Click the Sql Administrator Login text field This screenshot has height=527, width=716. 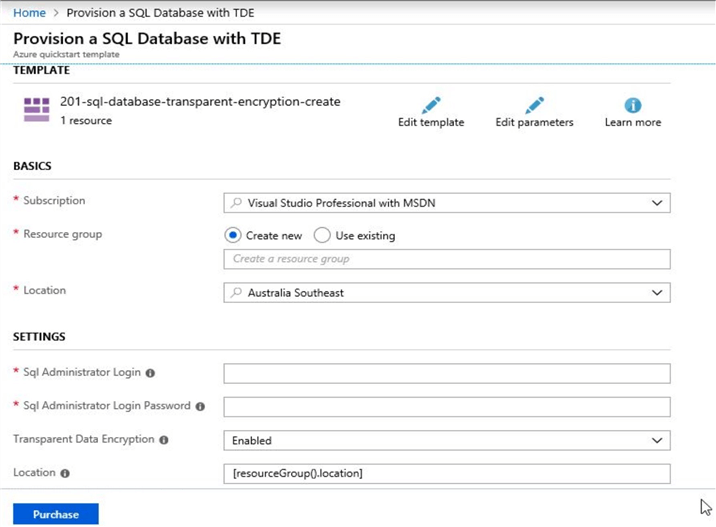point(446,373)
